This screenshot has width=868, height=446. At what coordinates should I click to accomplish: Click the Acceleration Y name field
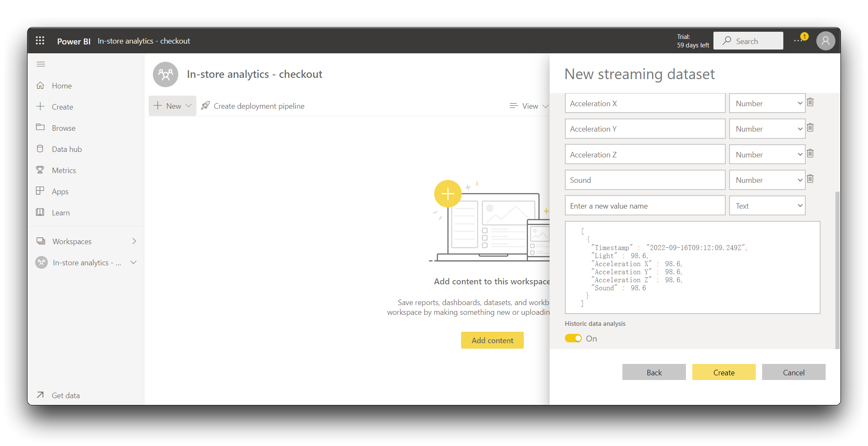click(645, 129)
